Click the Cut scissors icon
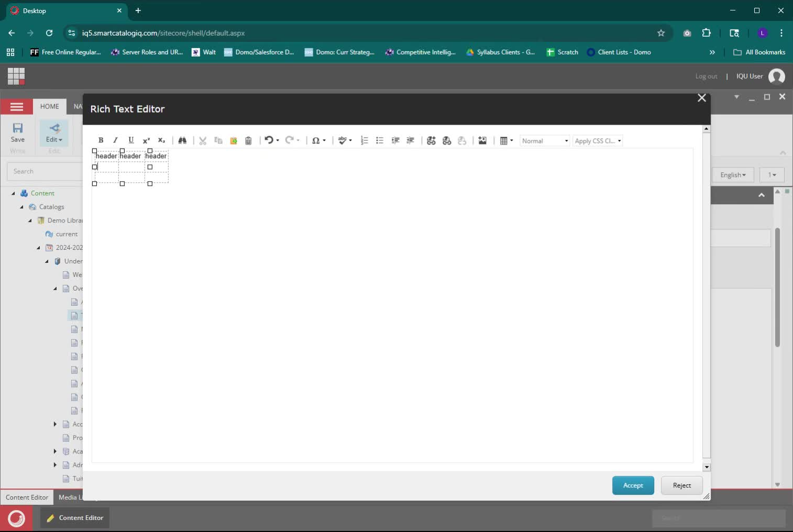 click(203, 140)
